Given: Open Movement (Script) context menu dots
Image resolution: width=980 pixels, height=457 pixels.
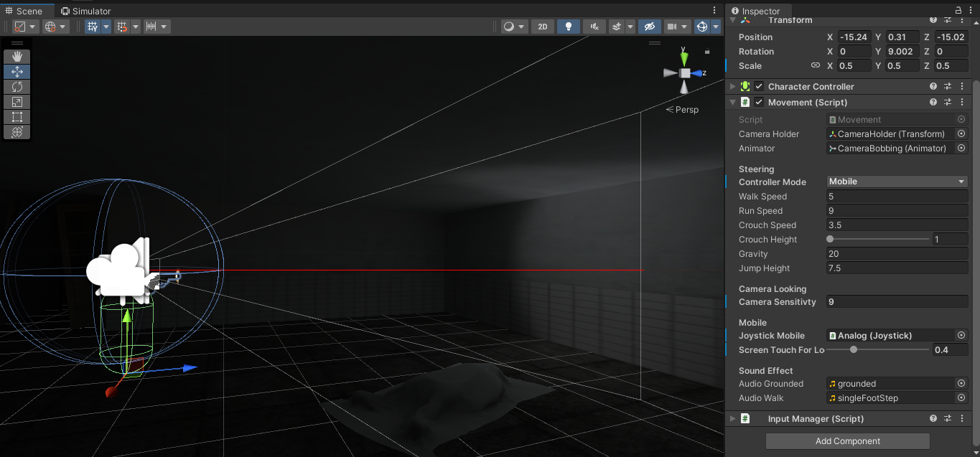Looking at the screenshot, I should [x=961, y=102].
